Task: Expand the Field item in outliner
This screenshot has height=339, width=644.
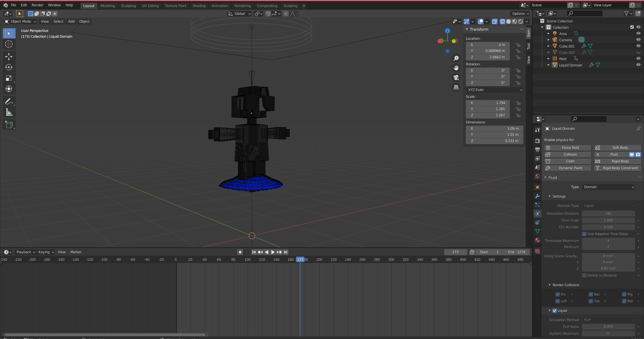Action: [549, 59]
